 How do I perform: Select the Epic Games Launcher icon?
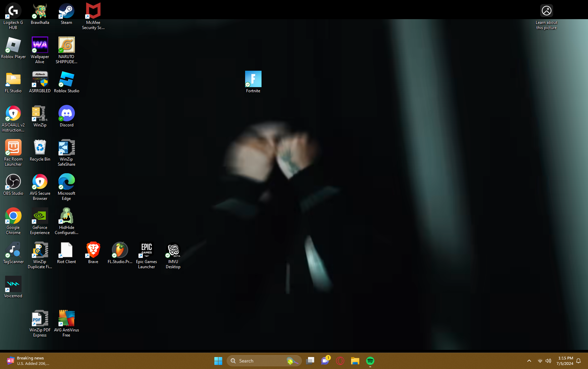pyautogui.click(x=146, y=255)
